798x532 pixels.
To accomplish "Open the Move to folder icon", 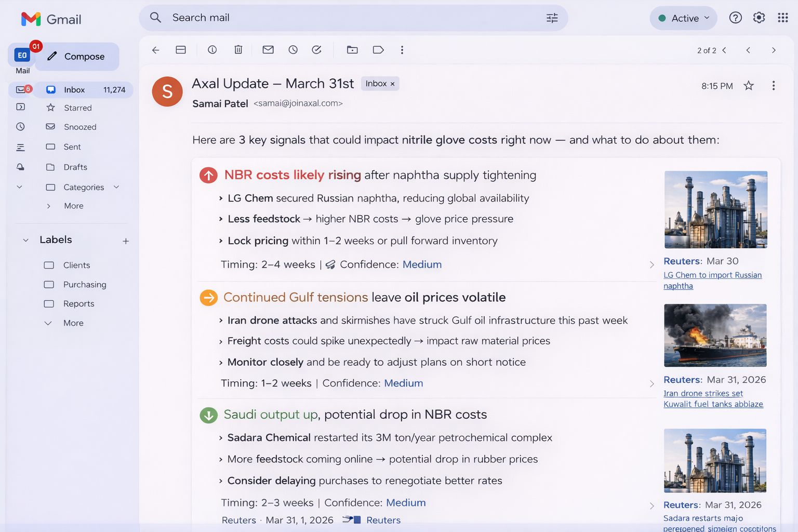I will point(352,50).
